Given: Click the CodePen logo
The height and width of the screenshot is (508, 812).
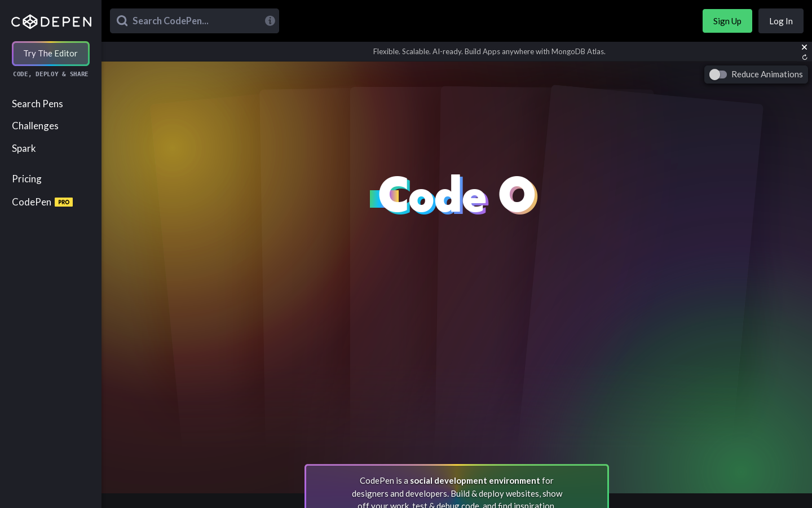Looking at the screenshot, I should click(51, 21).
